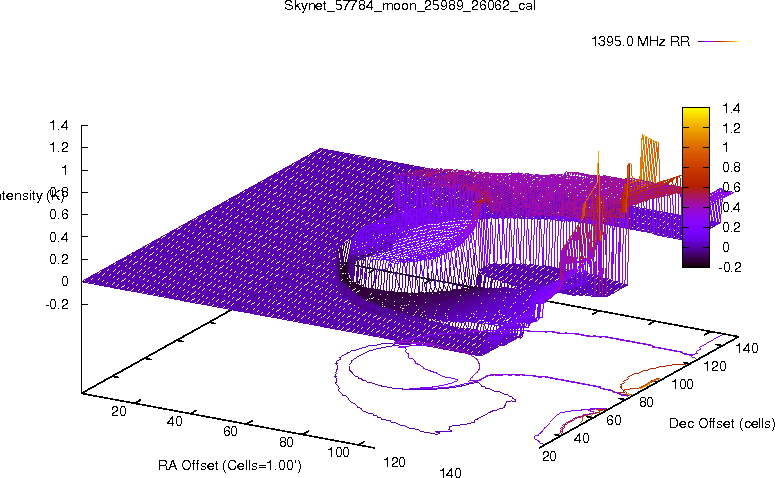This screenshot has width=775, height=478.
Task: Click color bar label 0.8
Action: pos(731,168)
